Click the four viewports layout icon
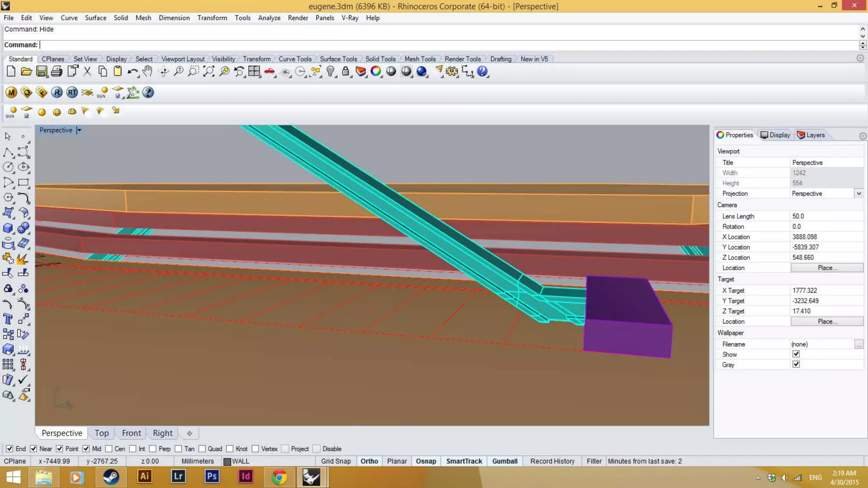The image size is (868, 488). coord(254,72)
